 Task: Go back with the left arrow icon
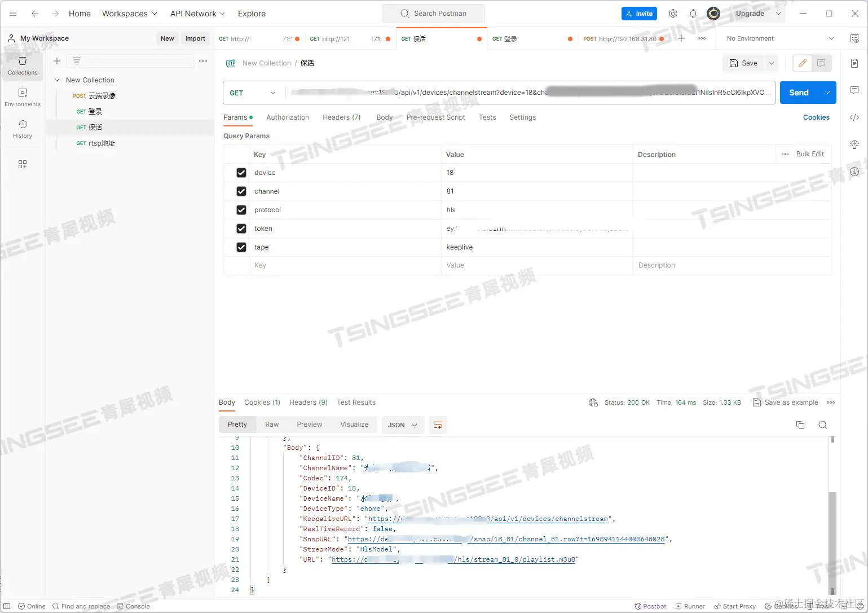pyautogui.click(x=35, y=14)
